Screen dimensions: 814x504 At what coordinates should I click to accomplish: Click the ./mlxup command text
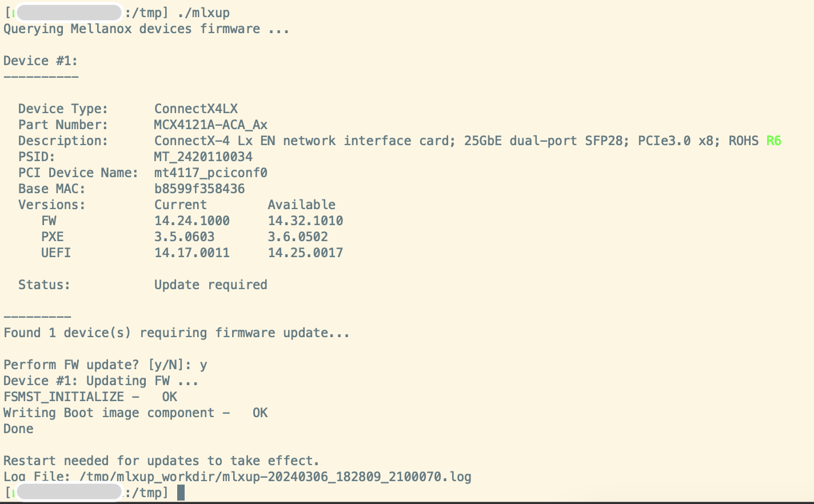click(203, 13)
